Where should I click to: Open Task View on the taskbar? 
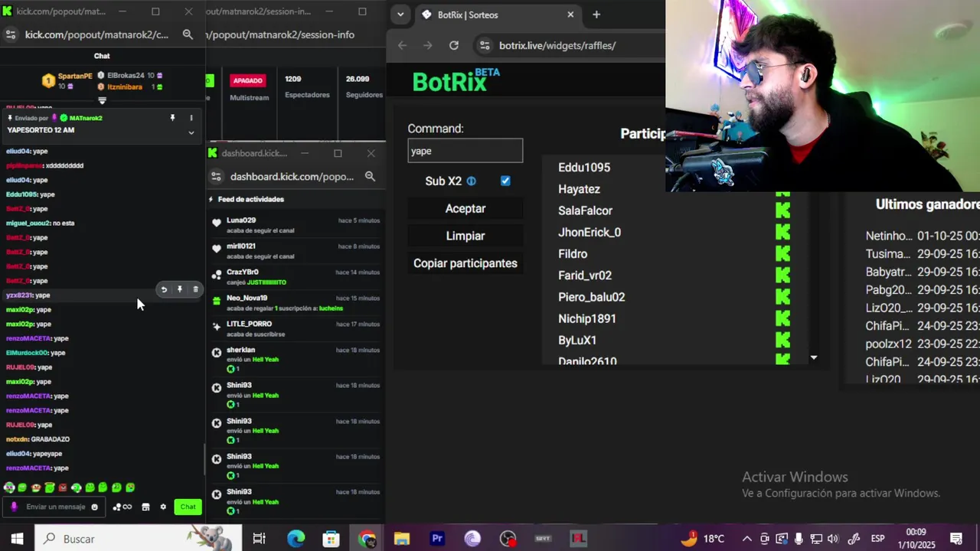[259, 539]
